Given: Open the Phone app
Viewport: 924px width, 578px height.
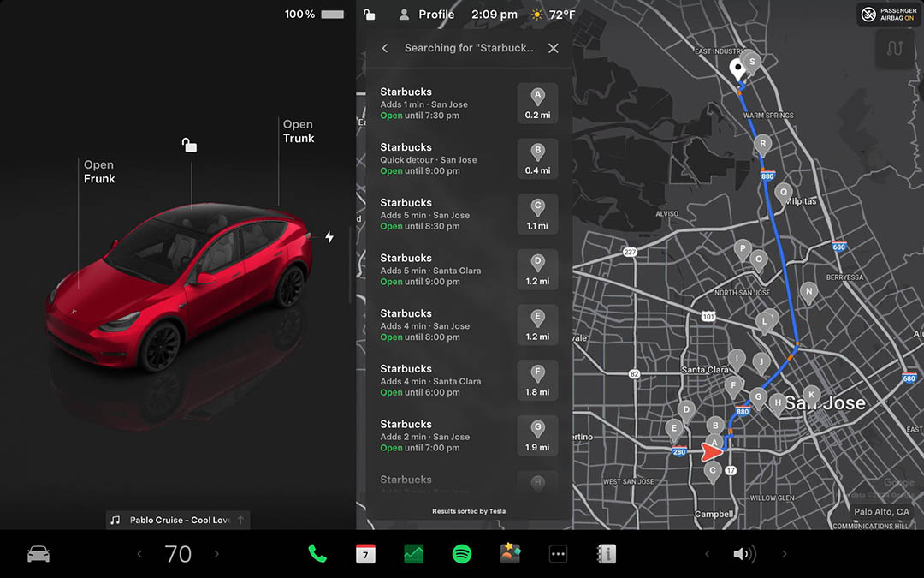Looking at the screenshot, I should click(x=317, y=554).
